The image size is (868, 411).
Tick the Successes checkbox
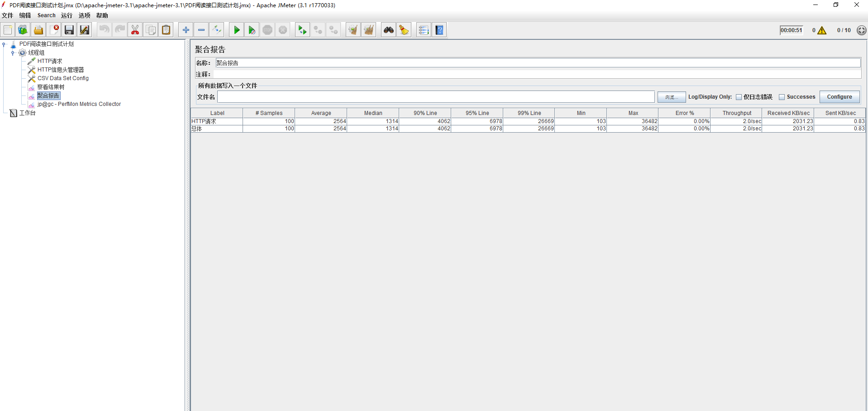coord(782,97)
